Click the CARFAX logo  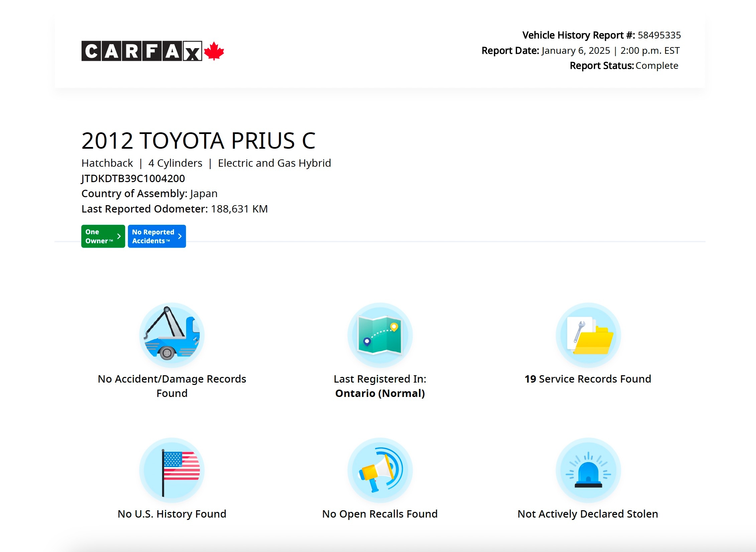153,51
